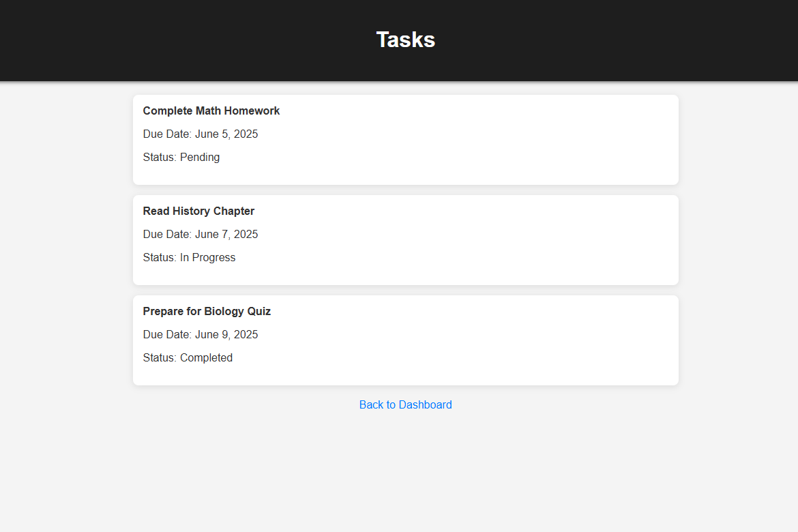Click the Status label on History Chapter card
Viewport: 798px width, 532px height.
[x=160, y=257]
